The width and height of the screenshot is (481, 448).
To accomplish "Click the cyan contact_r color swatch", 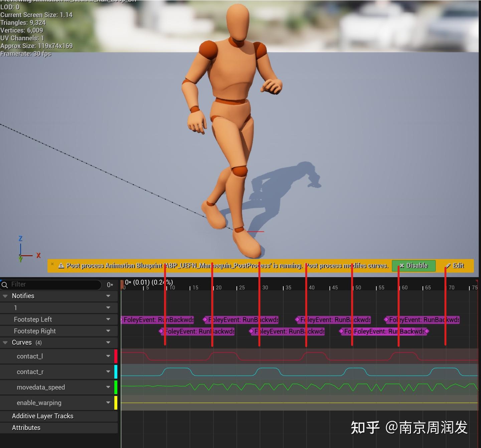I will click(116, 371).
